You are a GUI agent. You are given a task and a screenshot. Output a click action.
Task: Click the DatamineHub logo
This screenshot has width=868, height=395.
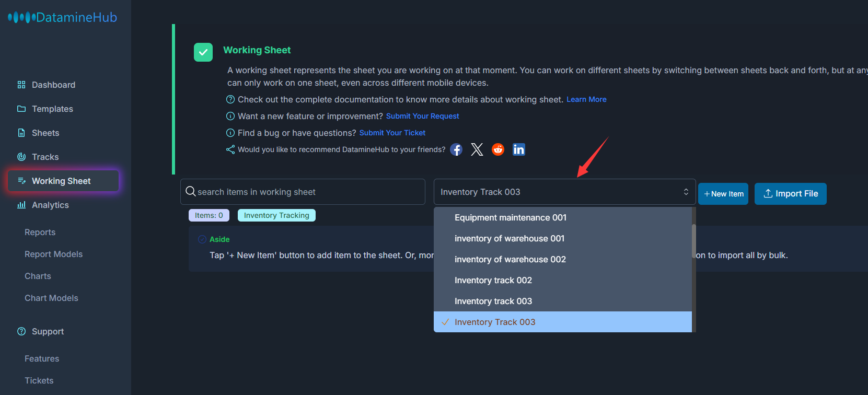click(x=62, y=17)
